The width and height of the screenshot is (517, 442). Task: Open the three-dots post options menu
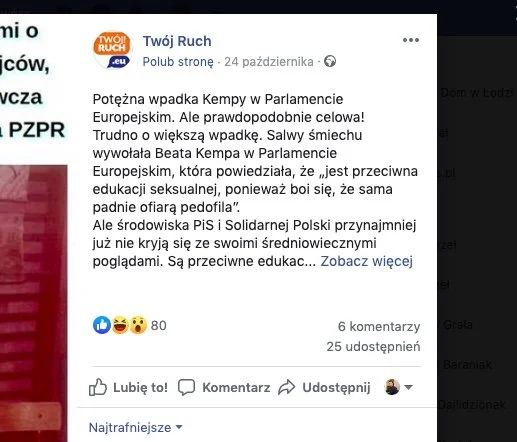(411, 40)
